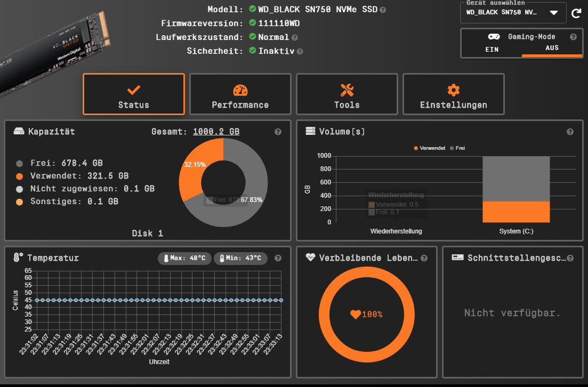Click the orange Verwendet swatch in Kapazität
Image resolution: width=588 pixels, height=387 pixels.
click(x=20, y=176)
